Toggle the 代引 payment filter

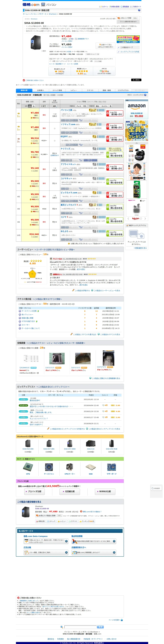(x=85, y=106)
